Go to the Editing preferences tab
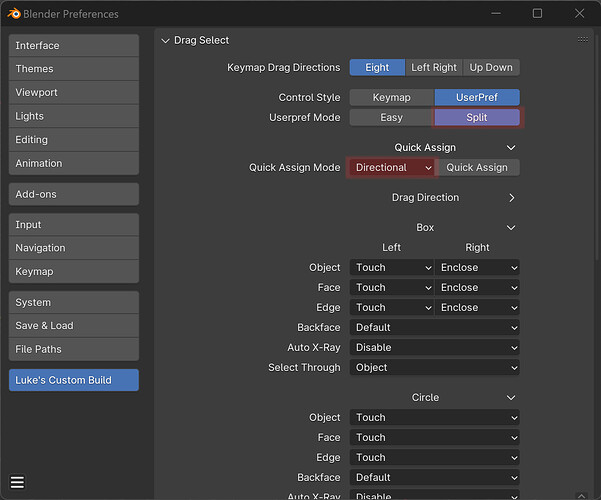The image size is (601, 500). coord(74,140)
